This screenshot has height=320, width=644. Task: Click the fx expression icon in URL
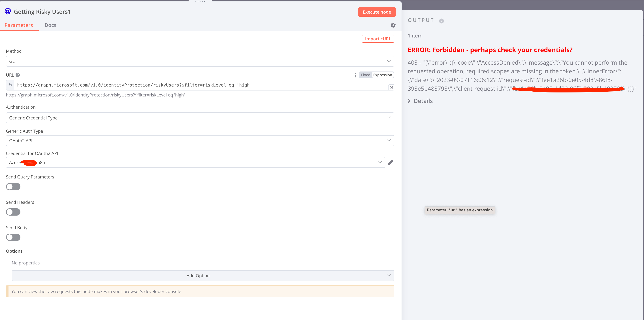[x=10, y=85]
